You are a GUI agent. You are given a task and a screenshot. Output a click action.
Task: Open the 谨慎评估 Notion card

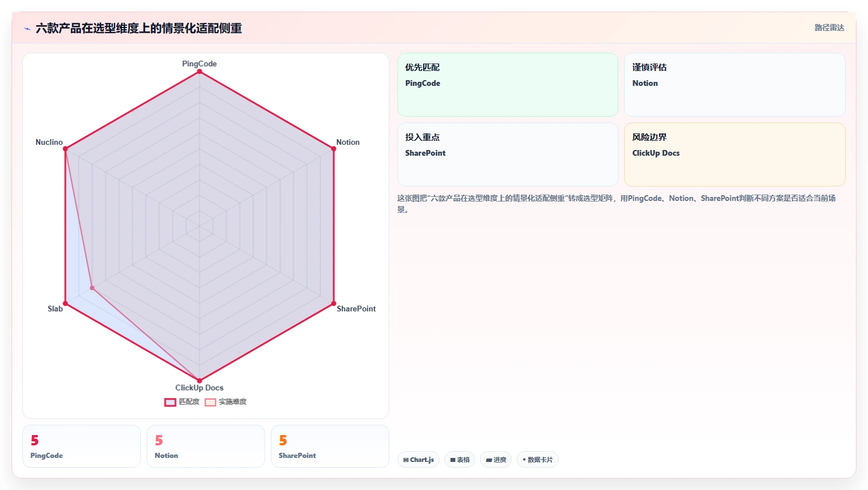(x=735, y=85)
